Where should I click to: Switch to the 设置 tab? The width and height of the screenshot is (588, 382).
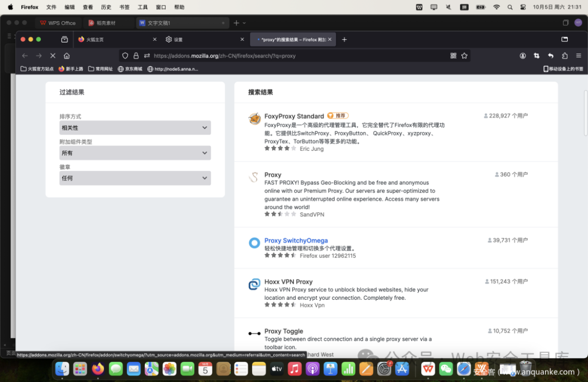[x=204, y=39]
